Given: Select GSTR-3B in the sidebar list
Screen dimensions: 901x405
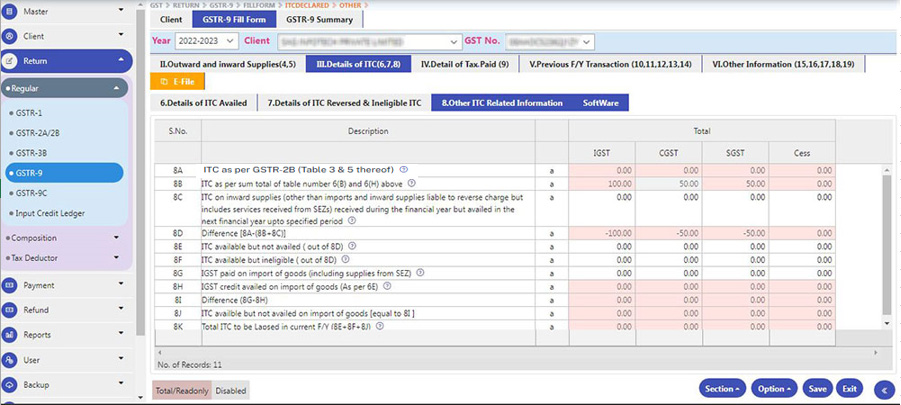Looking at the screenshot, I should (30, 153).
